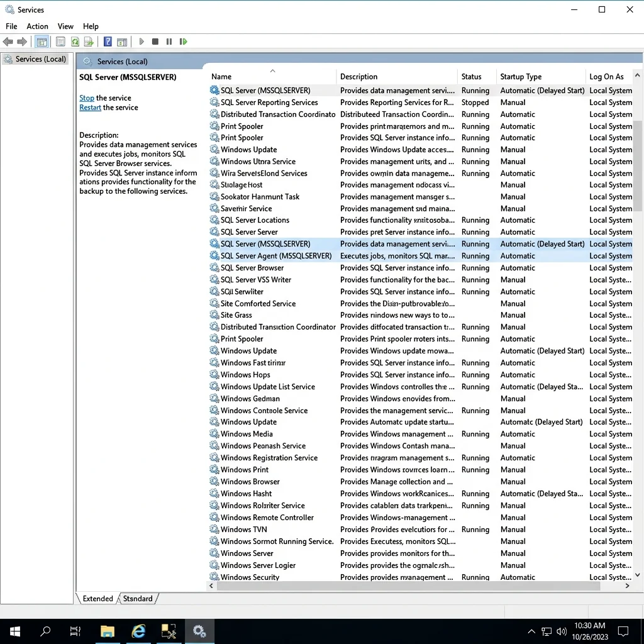Screen dimensions: 644x644
Task: Click the Stop the service link
Action: point(87,97)
